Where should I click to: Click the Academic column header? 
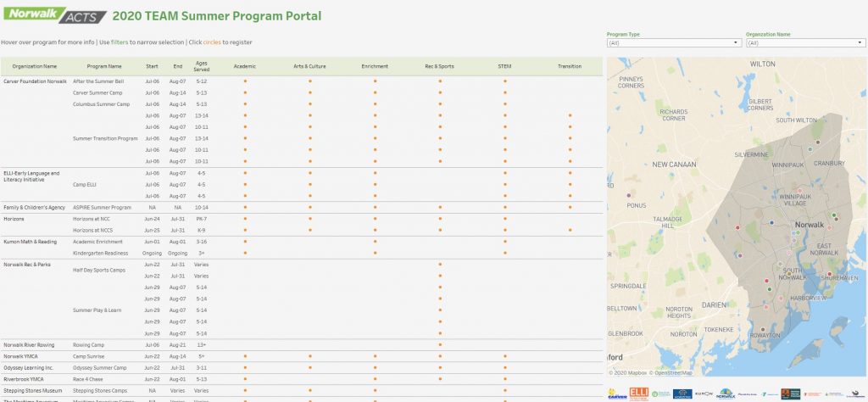[x=245, y=65]
